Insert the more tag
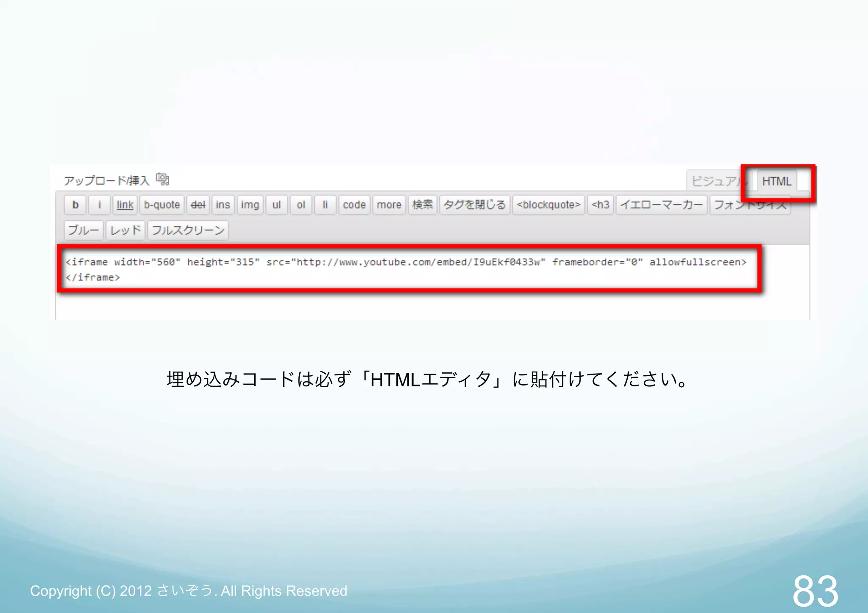Image resolution: width=868 pixels, height=613 pixels. pyautogui.click(x=389, y=205)
